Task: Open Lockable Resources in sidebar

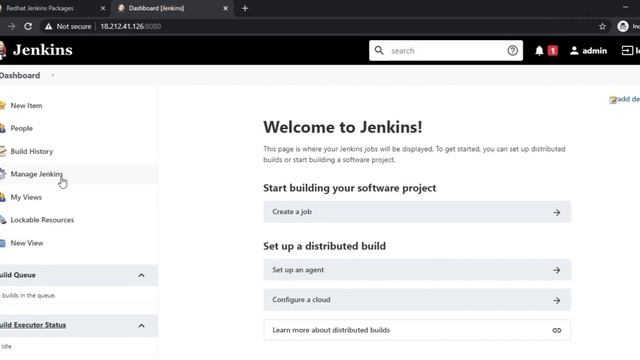Action: pyautogui.click(x=42, y=220)
